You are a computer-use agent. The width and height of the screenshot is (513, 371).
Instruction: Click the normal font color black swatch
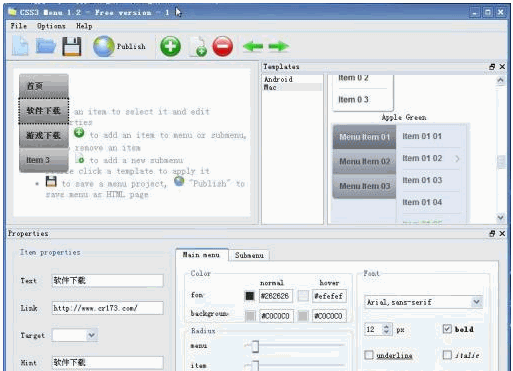click(x=250, y=296)
